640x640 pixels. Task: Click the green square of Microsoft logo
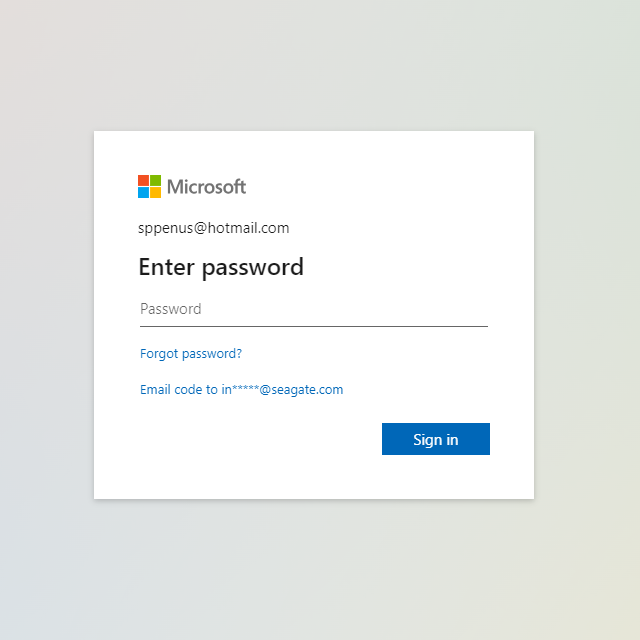[155, 180]
